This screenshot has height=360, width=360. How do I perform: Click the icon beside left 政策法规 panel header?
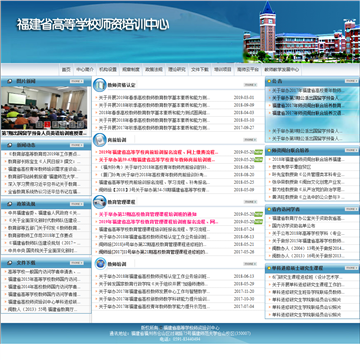9,204
